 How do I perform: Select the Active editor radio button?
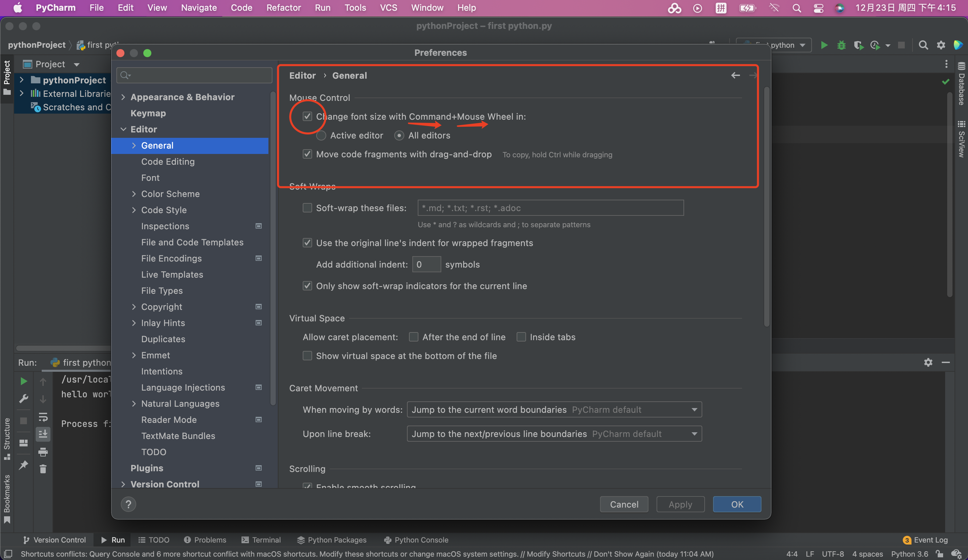321,135
